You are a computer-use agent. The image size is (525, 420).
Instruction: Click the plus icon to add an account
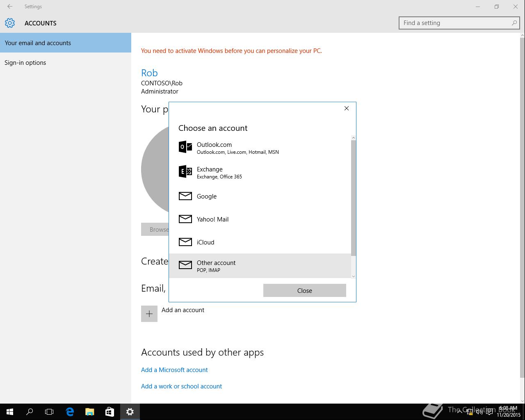[x=149, y=314]
